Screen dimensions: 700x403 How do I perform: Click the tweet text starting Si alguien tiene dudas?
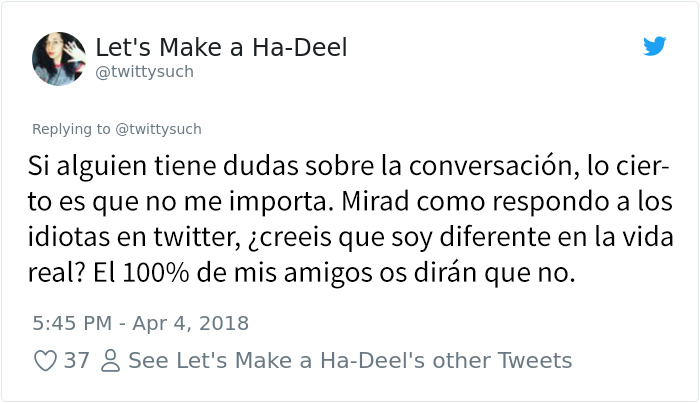[350, 219]
